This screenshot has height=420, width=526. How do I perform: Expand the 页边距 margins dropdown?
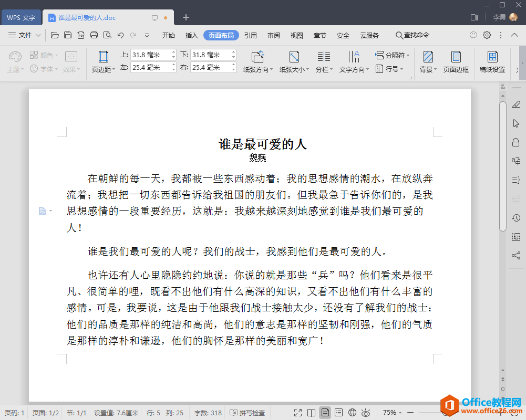(x=114, y=69)
